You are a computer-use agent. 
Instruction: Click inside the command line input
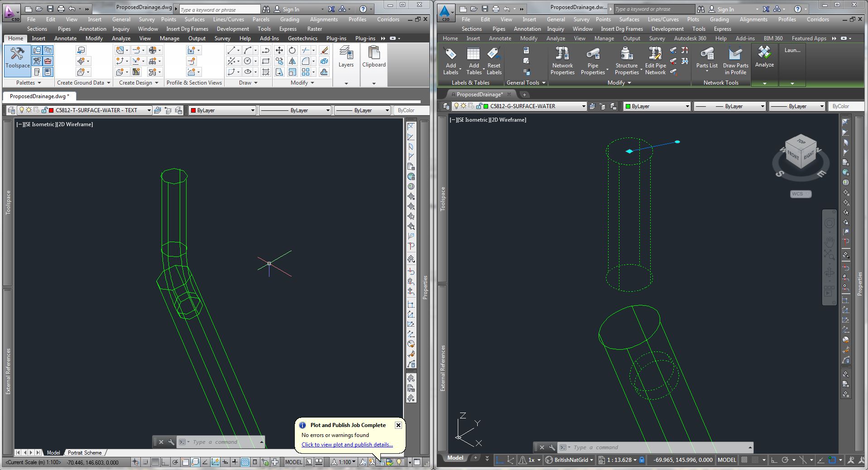point(611,447)
